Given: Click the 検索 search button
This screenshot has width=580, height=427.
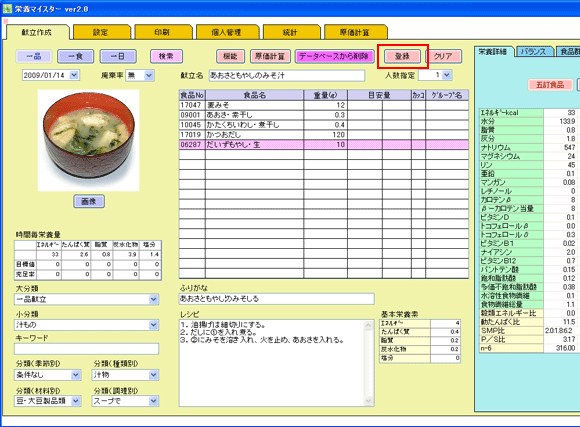Looking at the screenshot, I should (166, 56).
